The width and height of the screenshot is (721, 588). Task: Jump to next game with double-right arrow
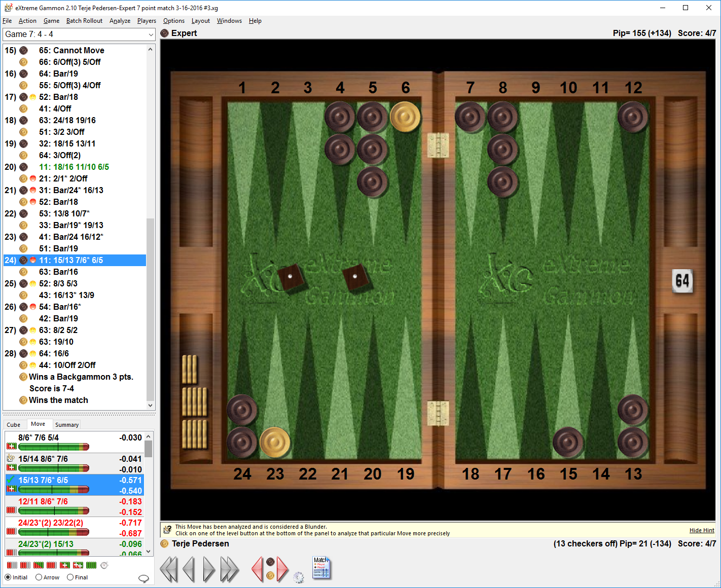tap(229, 569)
